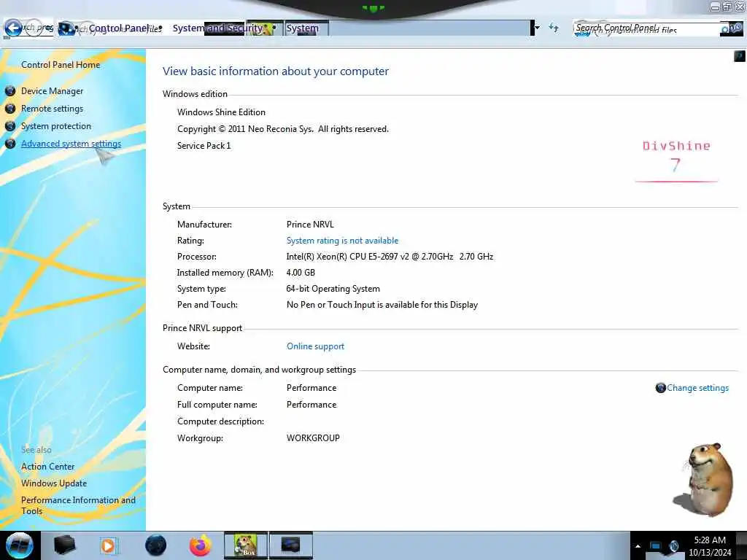
Task: Open the Windows Start orb
Action: point(20,545)
